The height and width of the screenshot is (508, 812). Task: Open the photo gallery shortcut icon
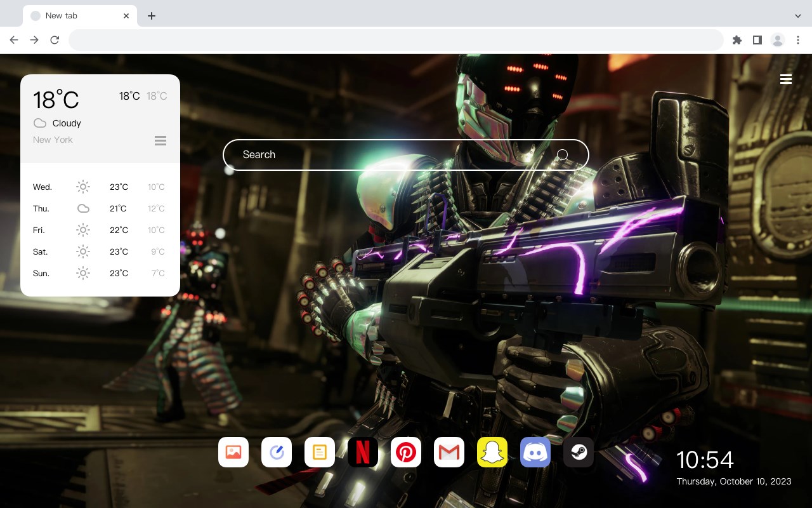click(233, 452)
